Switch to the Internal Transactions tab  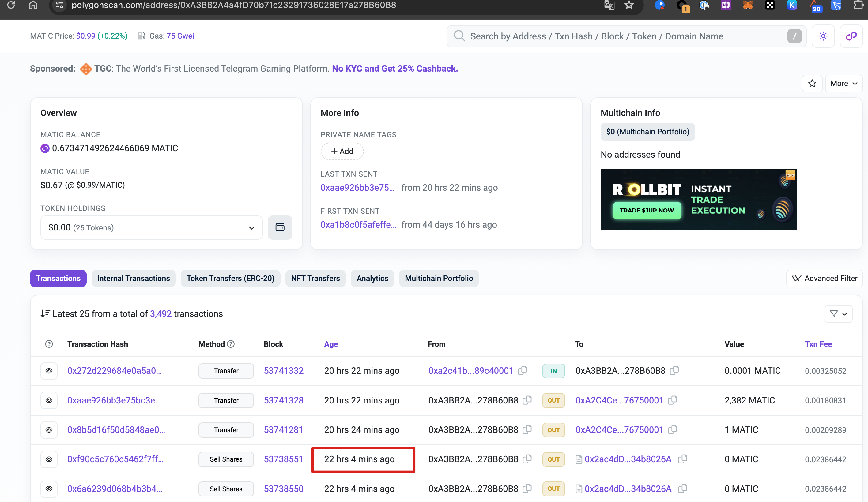pyautogui.click(x=133, y=278)
